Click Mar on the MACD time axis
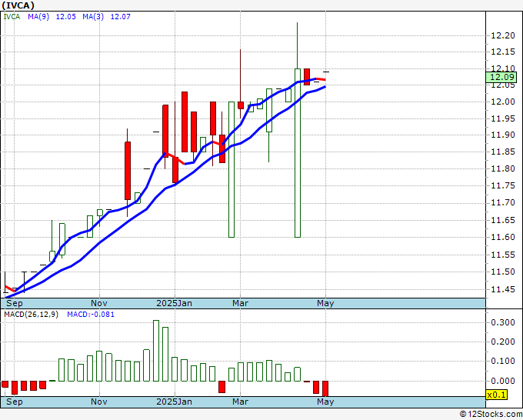 tap(240, 402)
